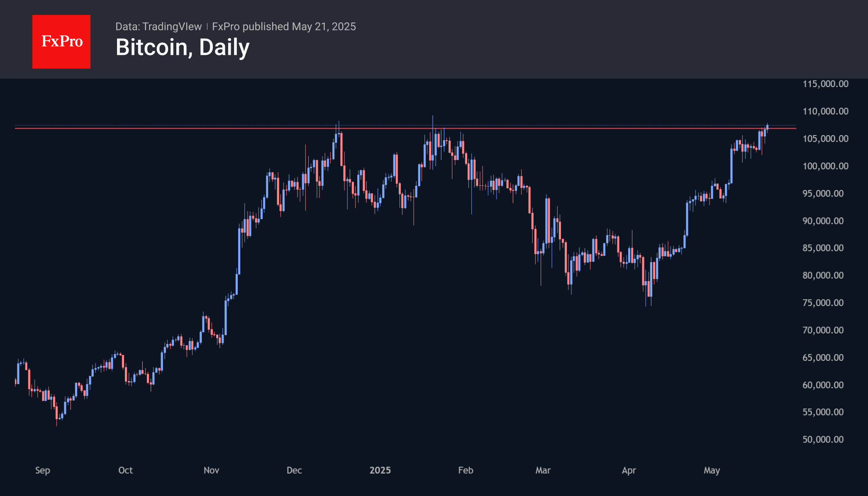Viewport: 868px width, 496px height.
Task: Select the Dec month label
Action: click(x=294, y=470)
